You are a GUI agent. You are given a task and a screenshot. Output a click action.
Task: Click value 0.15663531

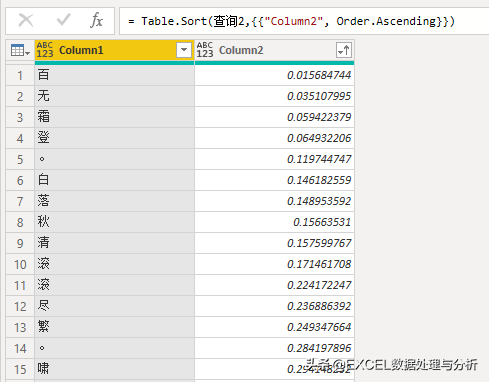click(x=322, y=222)
